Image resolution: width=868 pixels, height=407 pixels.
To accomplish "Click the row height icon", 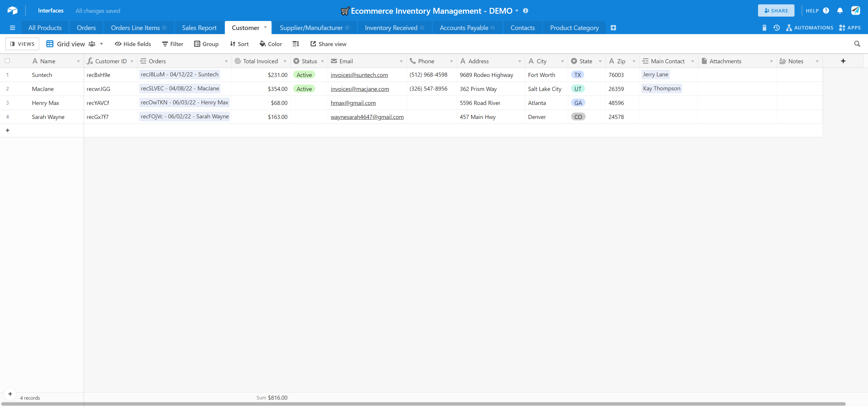I will point(295,44).
